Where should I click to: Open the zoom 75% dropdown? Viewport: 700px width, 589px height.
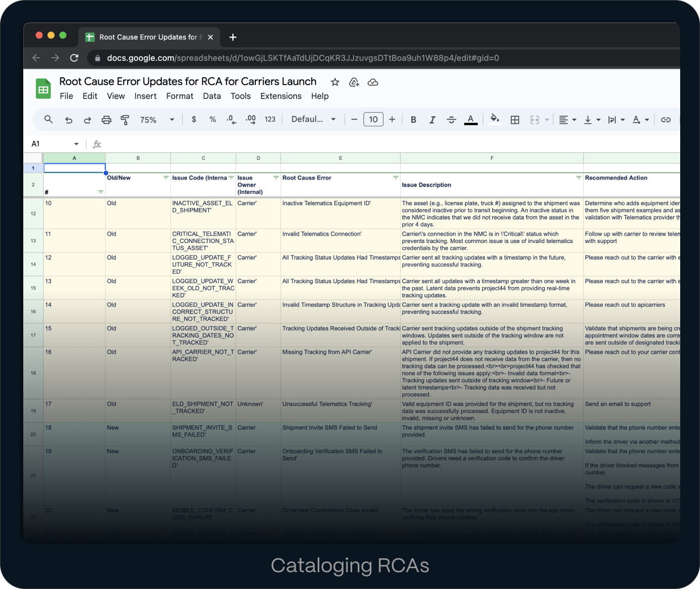(x=157, y=120)
